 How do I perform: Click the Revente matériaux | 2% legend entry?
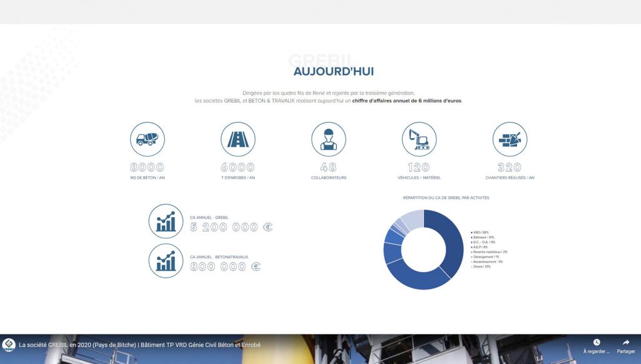coord(489,252)
